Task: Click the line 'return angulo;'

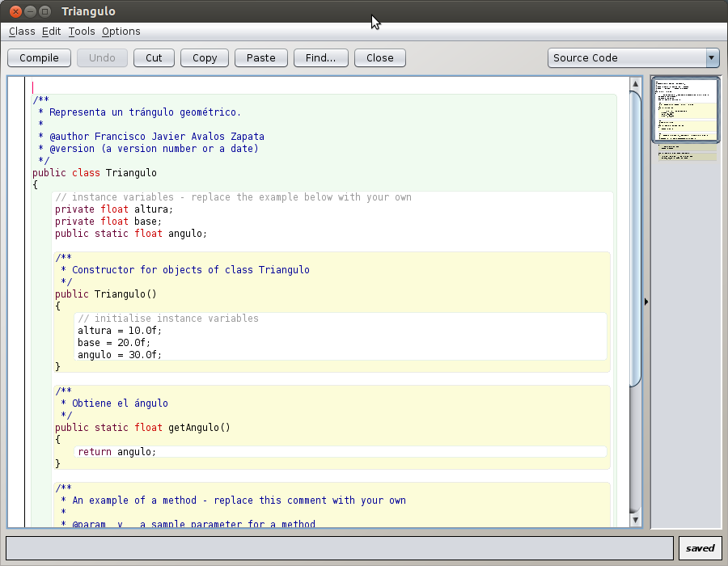Action: click(117, 452)
